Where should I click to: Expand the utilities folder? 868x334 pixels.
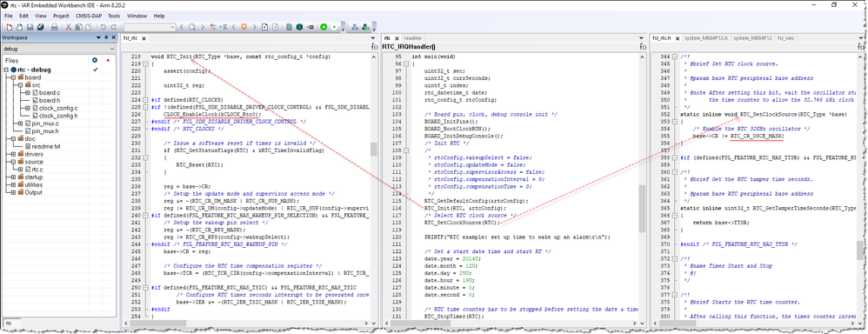click(x=12, y=185)
